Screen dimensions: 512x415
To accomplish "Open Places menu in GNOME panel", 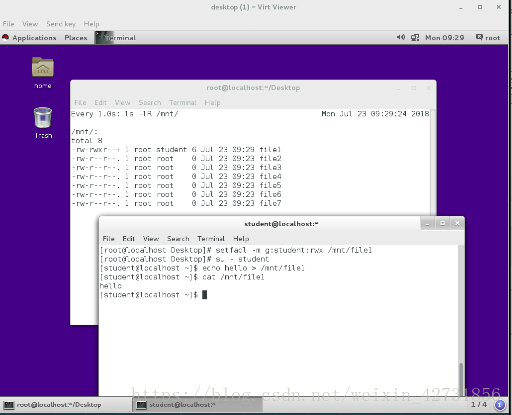I will tap(76, 38).
